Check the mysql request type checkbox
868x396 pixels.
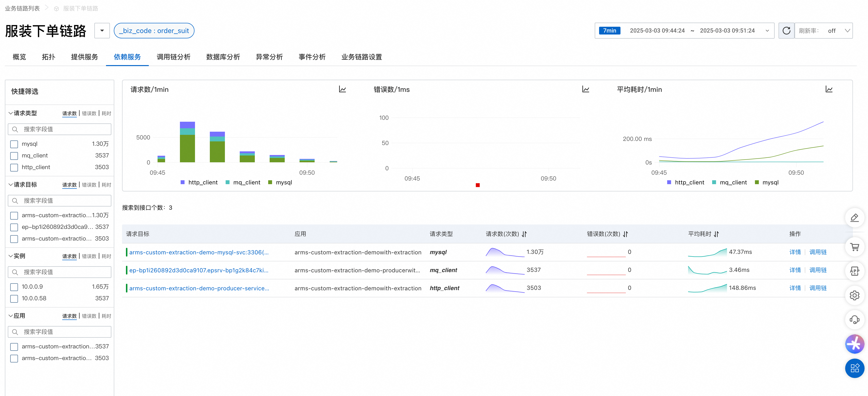[x=14, y=144]
